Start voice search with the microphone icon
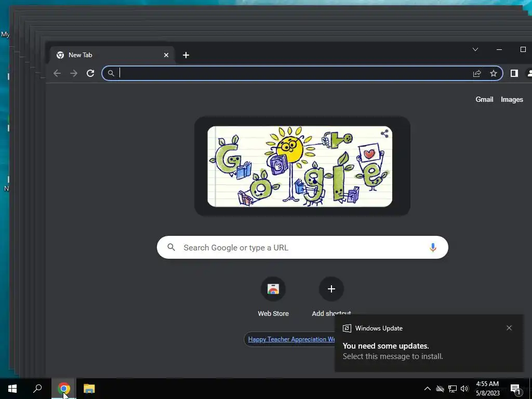Screen dimensions: 532x399 433,247
